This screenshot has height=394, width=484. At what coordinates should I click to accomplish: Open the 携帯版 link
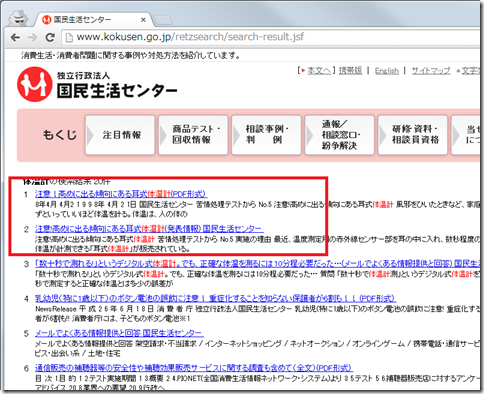[350, 71]
